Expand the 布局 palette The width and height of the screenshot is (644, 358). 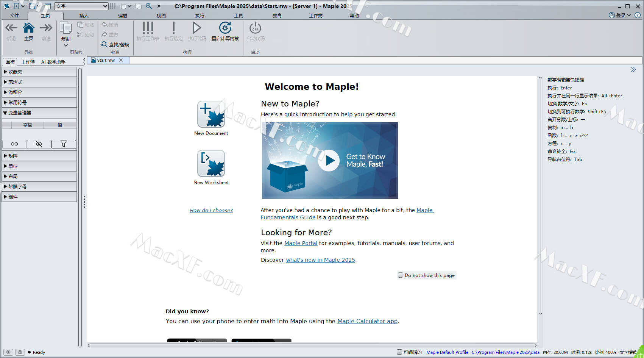point(39,177)
